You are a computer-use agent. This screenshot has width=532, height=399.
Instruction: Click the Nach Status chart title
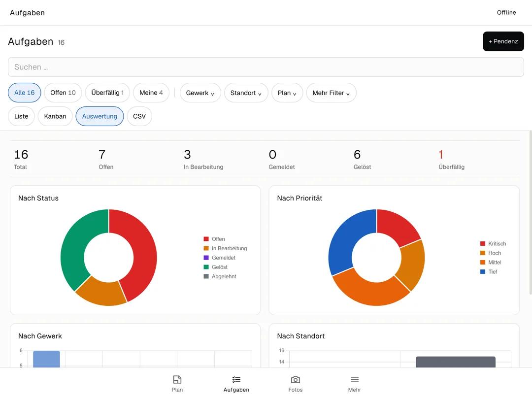38,198
